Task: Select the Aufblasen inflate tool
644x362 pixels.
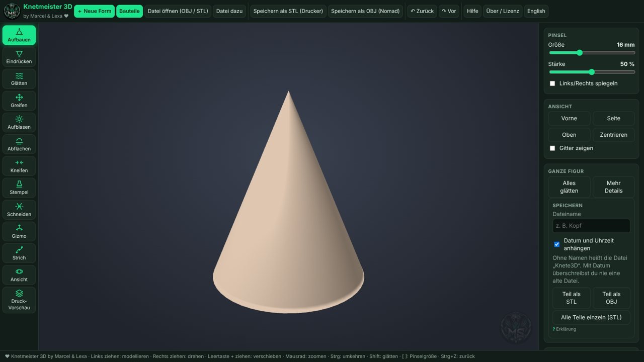Action: pos(19,122)
